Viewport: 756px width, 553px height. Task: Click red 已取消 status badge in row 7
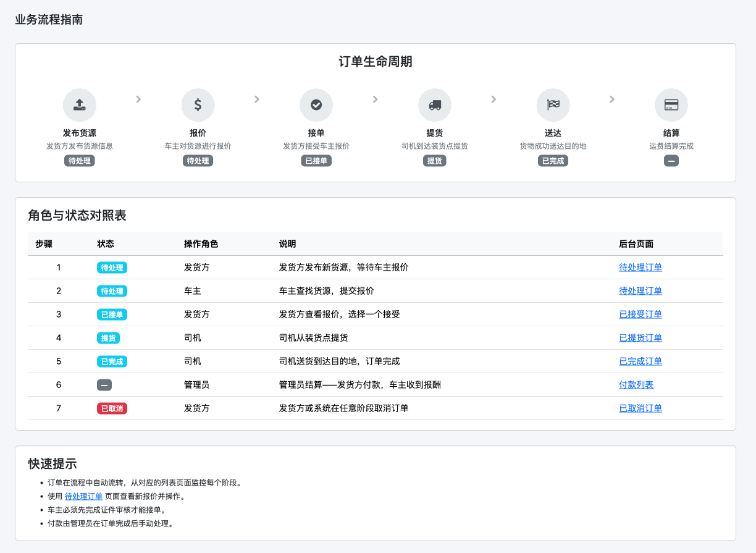[112, 408]
